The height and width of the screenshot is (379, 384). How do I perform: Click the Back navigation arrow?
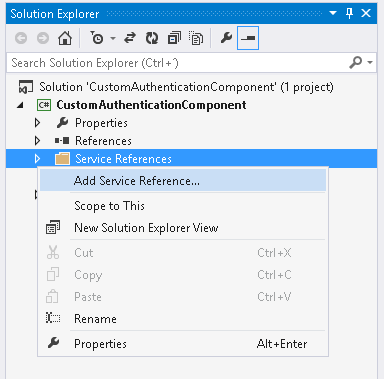point(21,38)
